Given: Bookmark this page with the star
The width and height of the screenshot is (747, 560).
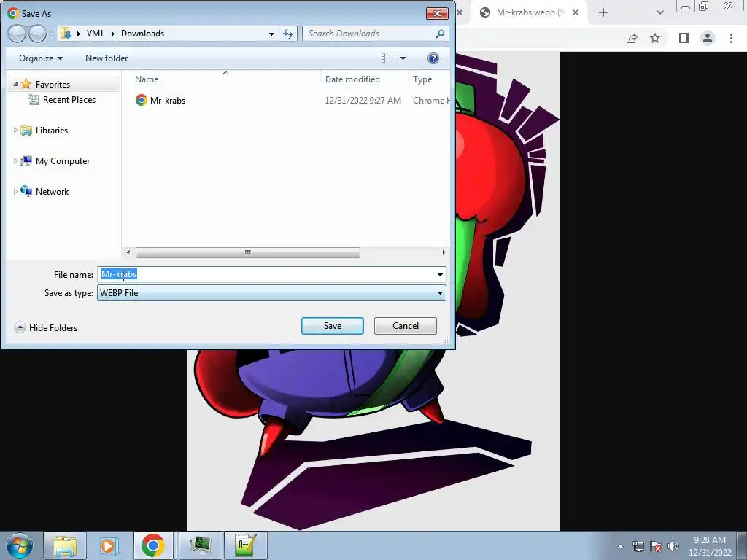Looking at the screenshot, I should click(x=655, y=38).
